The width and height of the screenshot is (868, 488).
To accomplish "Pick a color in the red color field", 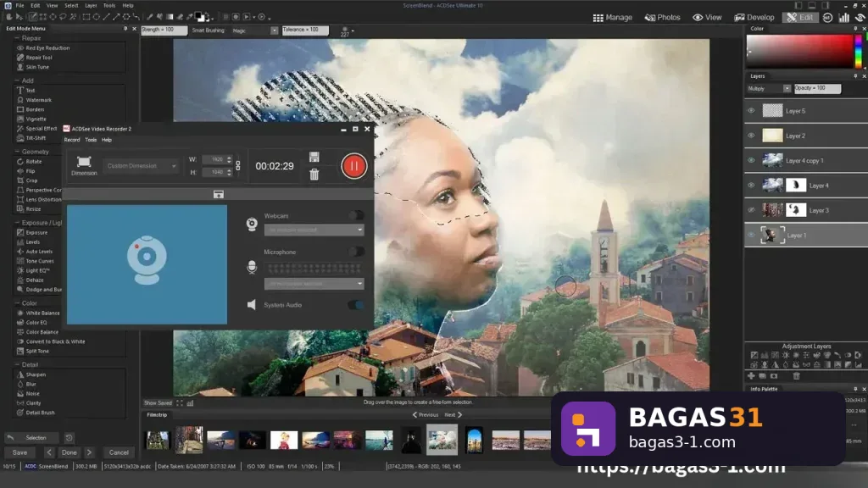I will 800,51.
